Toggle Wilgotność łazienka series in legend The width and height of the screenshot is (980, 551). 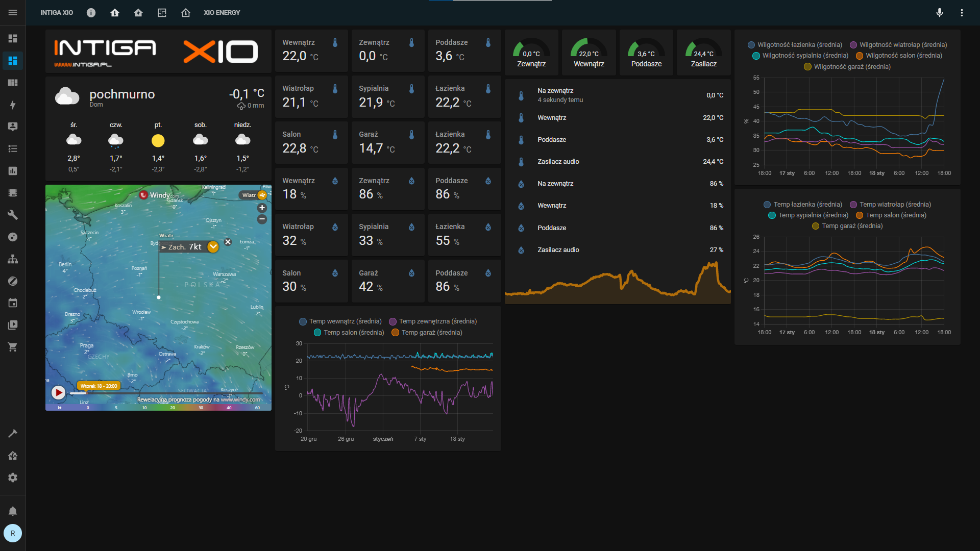[795, 45]
